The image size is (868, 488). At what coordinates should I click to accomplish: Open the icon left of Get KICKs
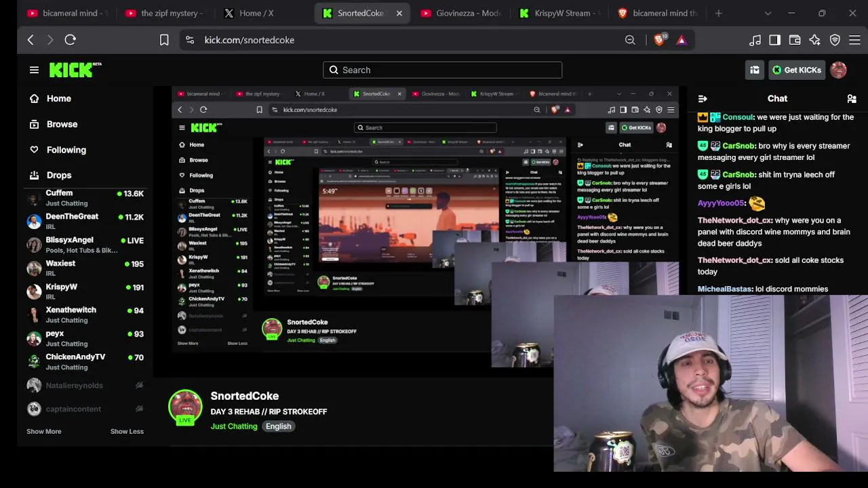point(755,70)
